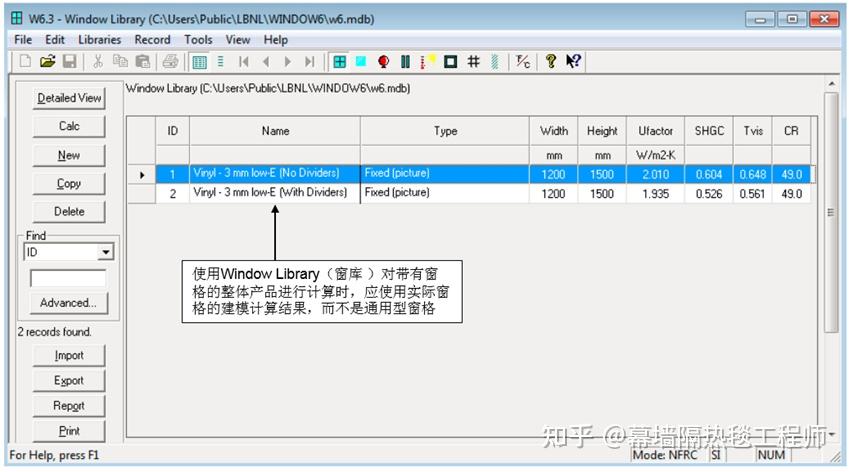The width and height of the screenshot is (849, 472).
Task: Click the Ufactor column header
Action: 655,130
